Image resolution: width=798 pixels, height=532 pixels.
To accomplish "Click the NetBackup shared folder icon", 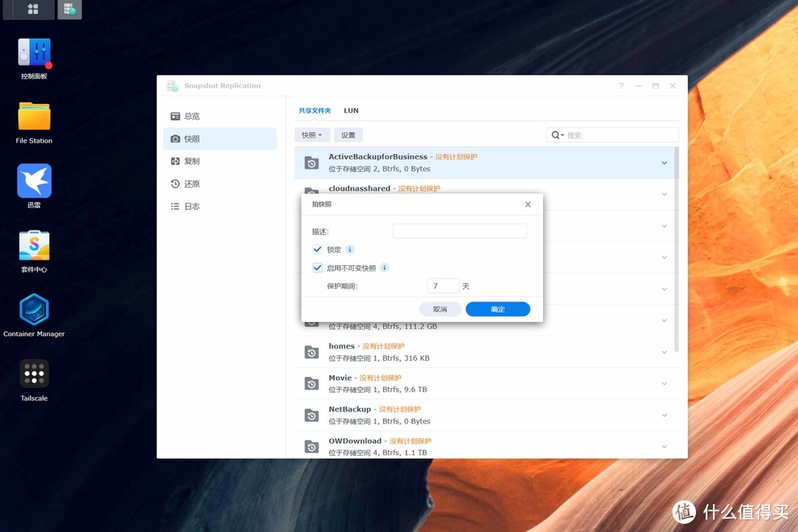I will [312, 415].
